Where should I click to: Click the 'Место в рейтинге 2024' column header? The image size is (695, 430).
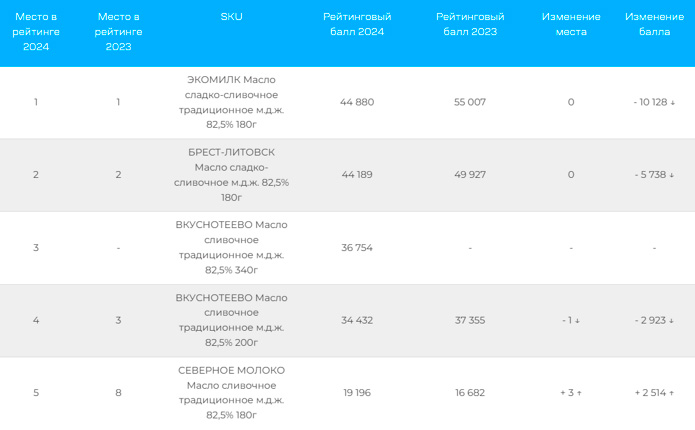coord(36,31)
